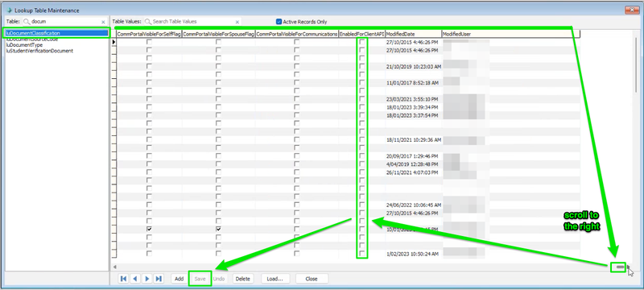This screenshot has width=644, height=290.
Task: Click the Delete button
Action: 243,279
